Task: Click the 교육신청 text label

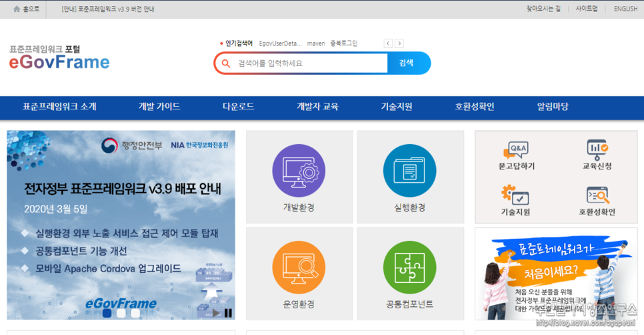Action: pos(597,166)
